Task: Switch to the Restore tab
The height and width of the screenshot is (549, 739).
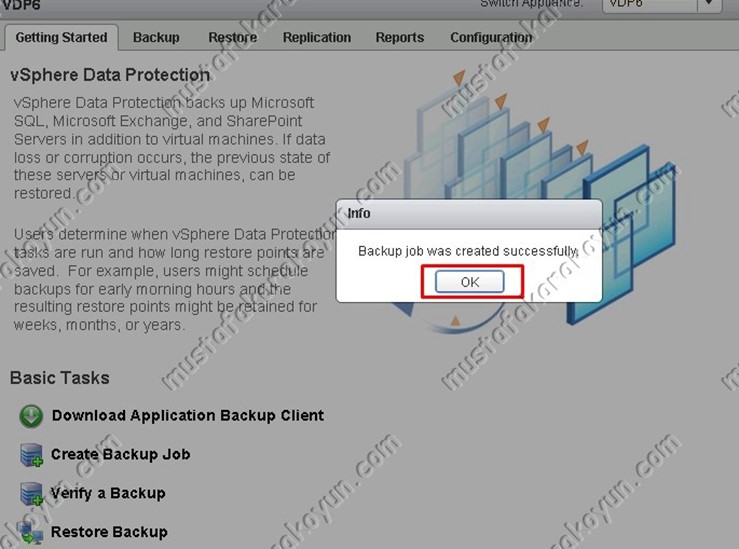Action: coord(233,38)
